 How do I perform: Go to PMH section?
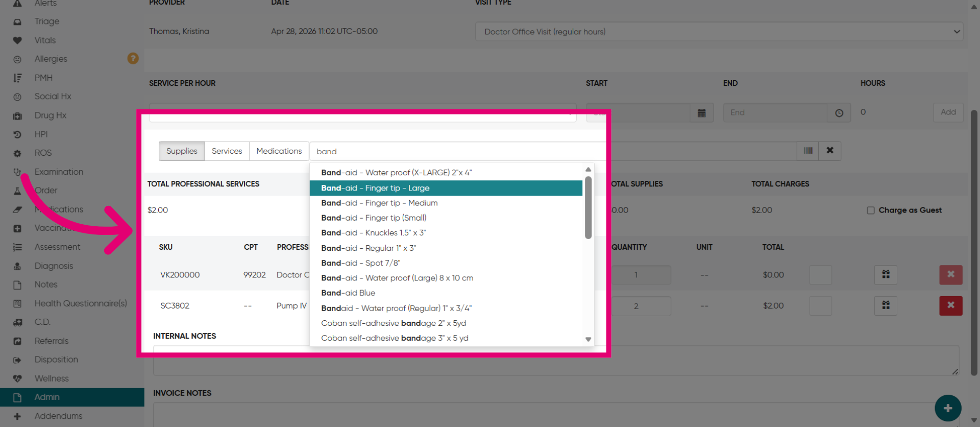tap(43, 78)
